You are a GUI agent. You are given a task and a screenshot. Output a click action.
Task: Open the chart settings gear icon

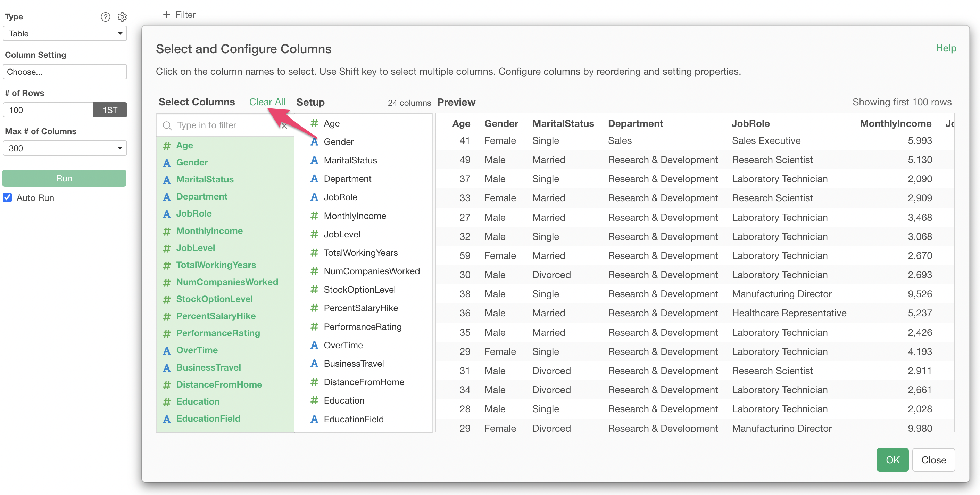[122, 17]
